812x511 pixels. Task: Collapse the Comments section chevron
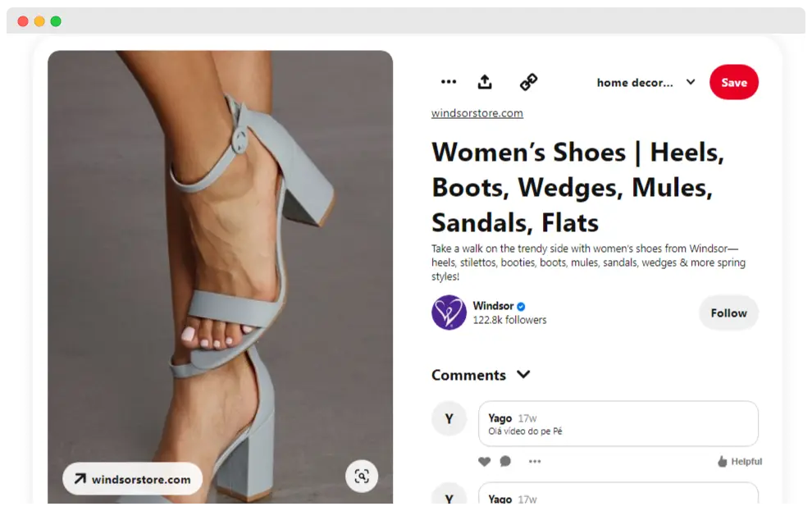[523, 374]
